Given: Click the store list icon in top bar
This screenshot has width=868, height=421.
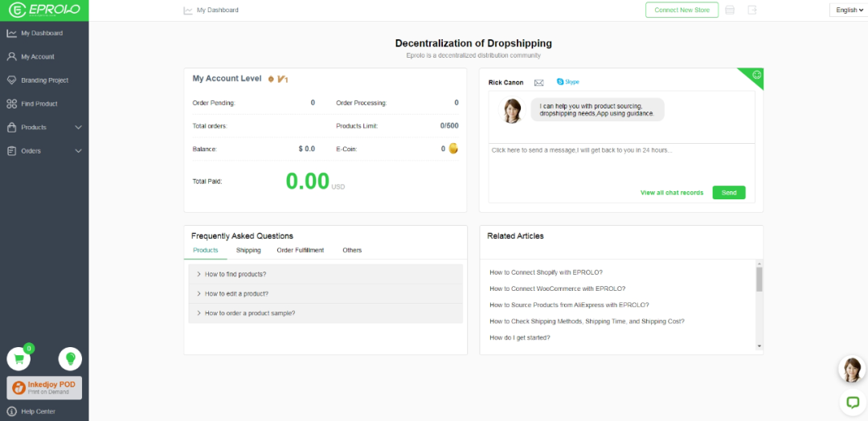Looking at the screenshot, I should point(730,10).
